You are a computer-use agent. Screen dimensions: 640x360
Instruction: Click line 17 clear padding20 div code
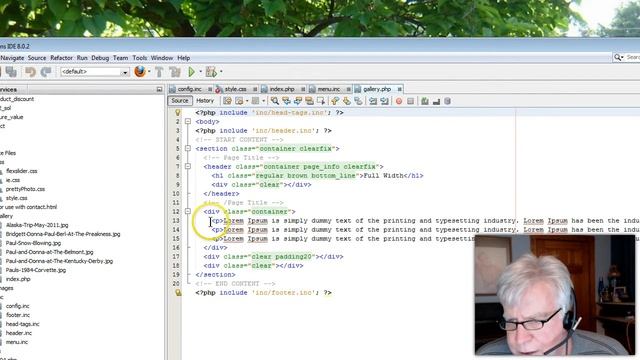click(x=273, y=257)
